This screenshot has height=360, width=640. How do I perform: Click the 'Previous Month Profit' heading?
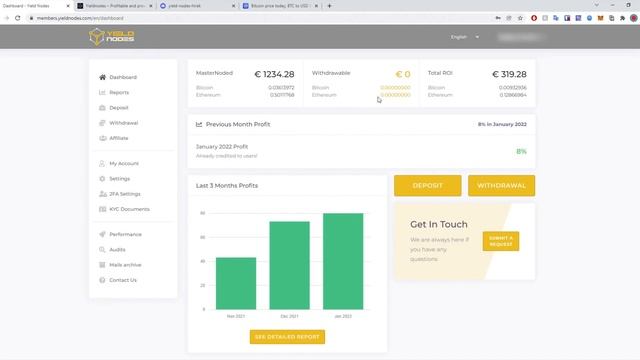pos(238,124)
